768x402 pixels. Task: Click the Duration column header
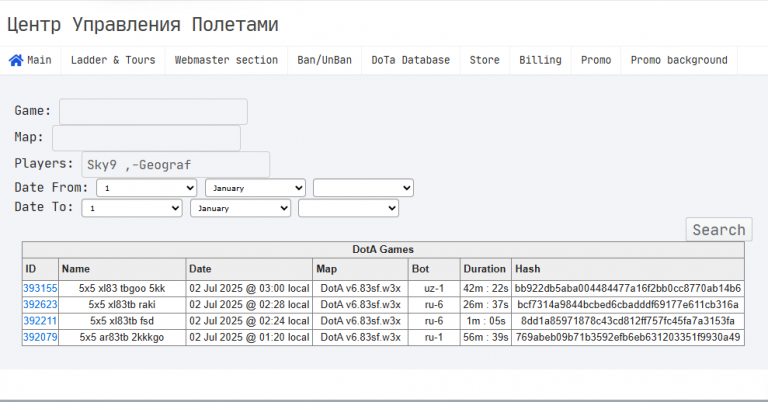click(x=484, y=269)
